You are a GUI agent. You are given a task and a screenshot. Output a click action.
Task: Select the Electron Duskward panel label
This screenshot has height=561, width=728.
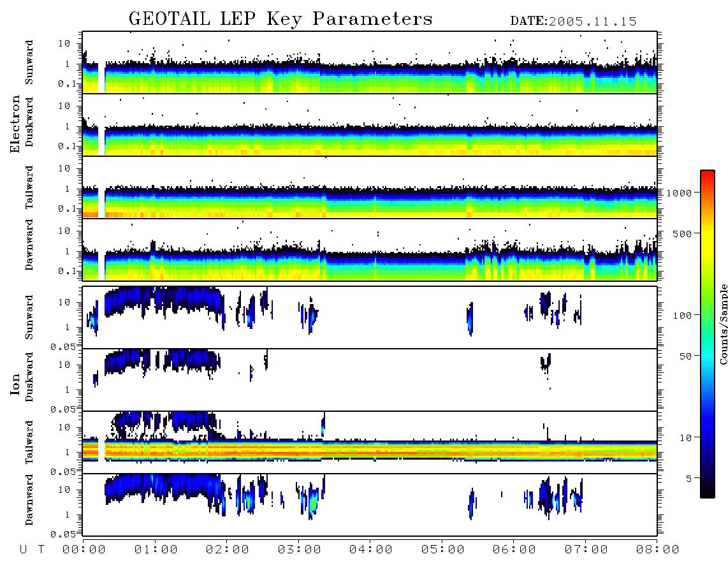click(29, 122)
